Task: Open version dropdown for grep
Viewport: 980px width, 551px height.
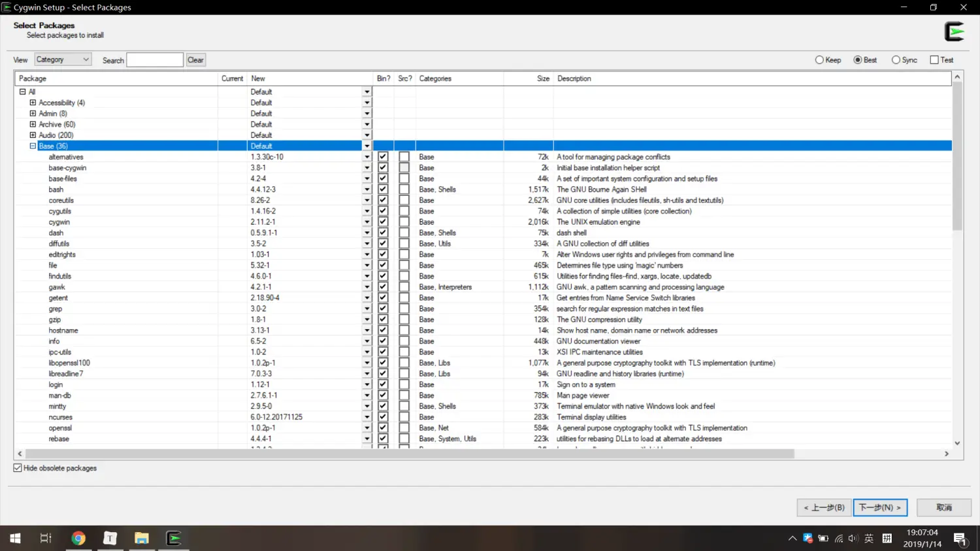Action: 367,309
